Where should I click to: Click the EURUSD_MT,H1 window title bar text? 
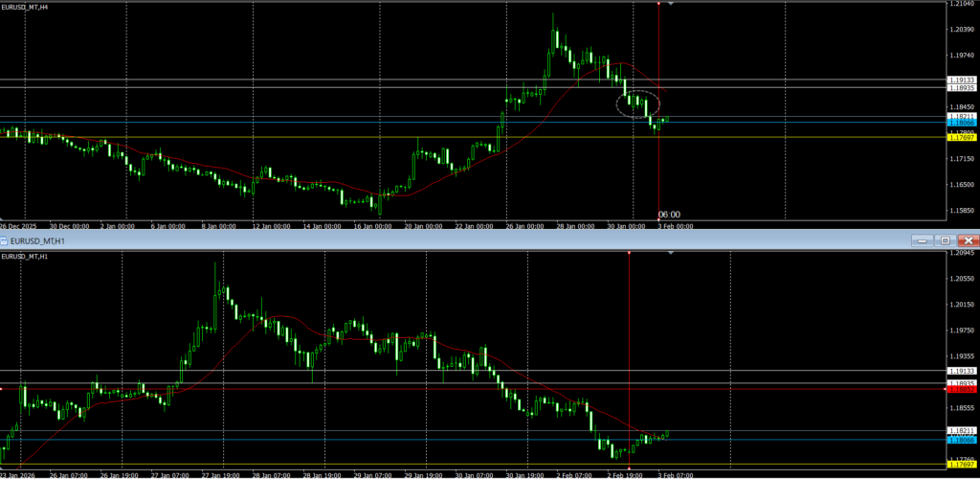(38, 239)
